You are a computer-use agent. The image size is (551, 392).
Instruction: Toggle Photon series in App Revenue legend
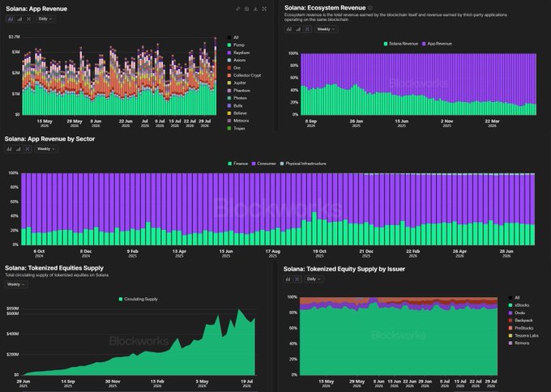click(237, 98)
